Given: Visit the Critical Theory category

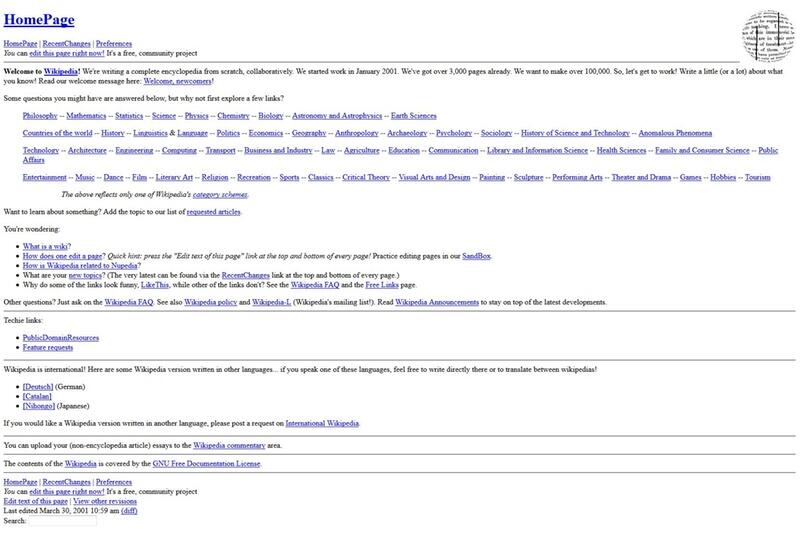Looking at the screenshot, I should pos(366,177).
